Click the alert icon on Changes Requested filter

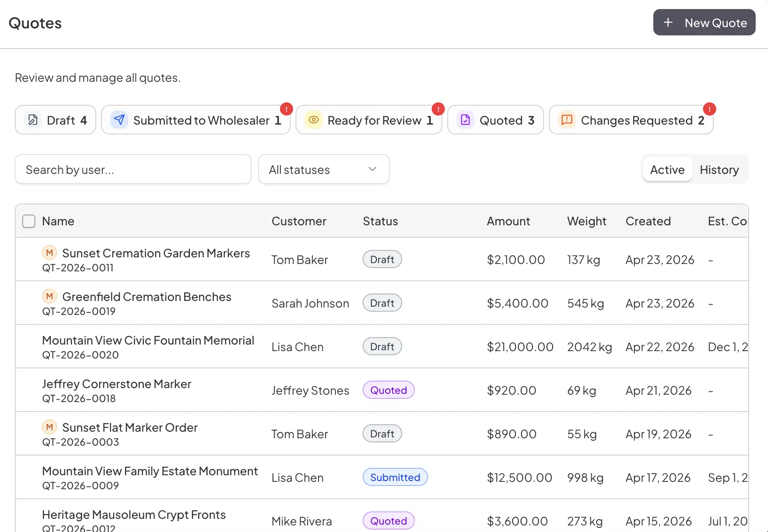567,120
